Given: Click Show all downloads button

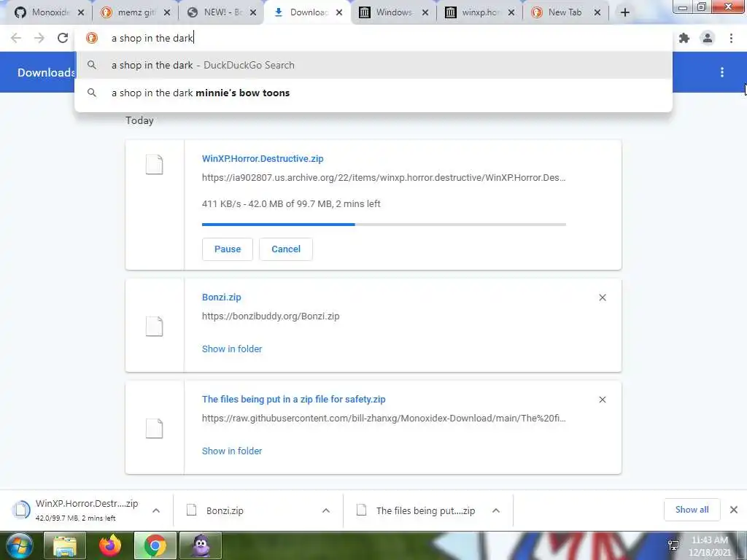Looking at the screenshot, I should point(692,510).
